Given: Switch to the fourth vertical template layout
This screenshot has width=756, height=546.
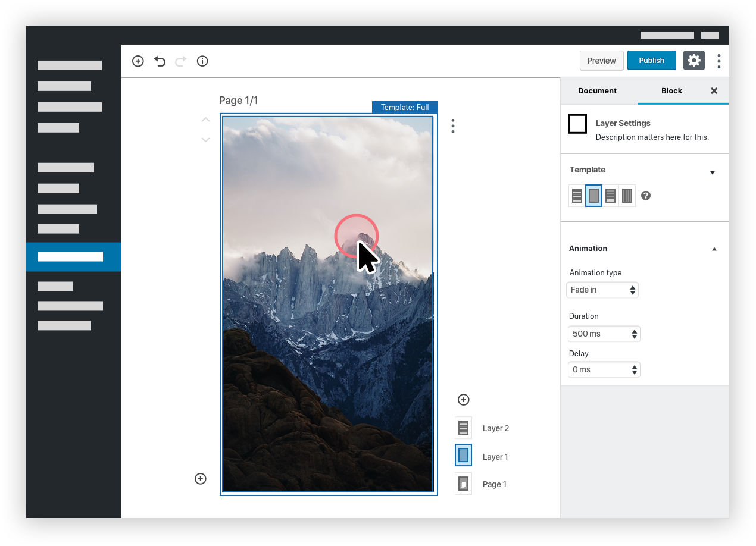Looking at the screenshot, I should point(627,195).
